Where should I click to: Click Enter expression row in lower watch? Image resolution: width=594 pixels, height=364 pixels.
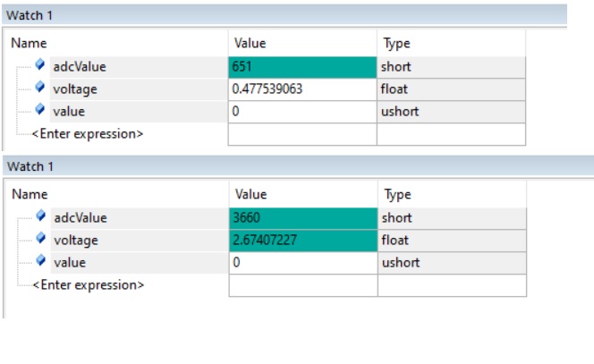tap(89, 284)
